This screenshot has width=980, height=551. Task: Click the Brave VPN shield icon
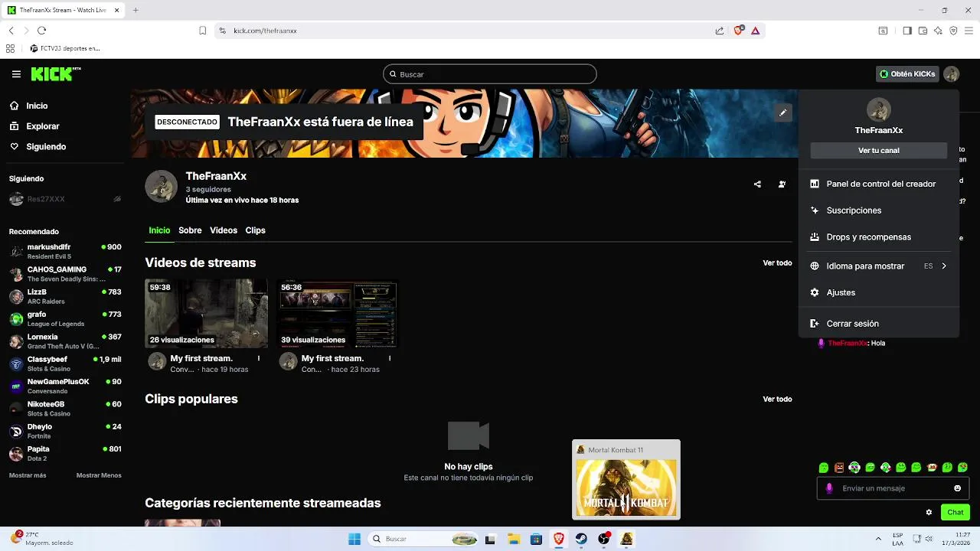pyautogui.click(x=953, y=31)
